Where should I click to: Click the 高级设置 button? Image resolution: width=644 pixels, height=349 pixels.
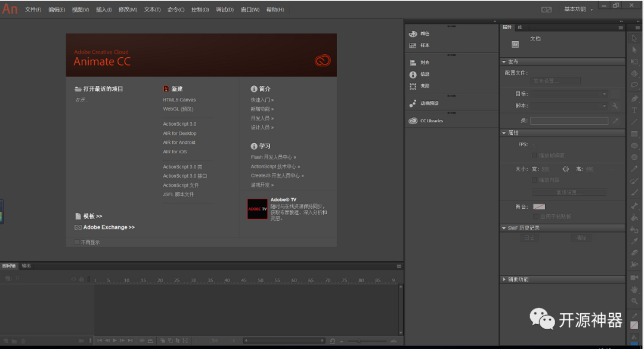click(x=569, y=192)
